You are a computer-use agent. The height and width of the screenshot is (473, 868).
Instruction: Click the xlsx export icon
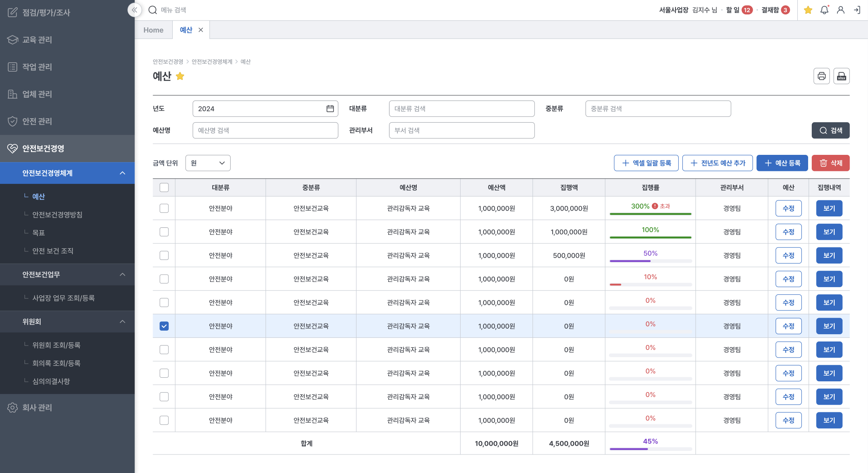click(841, 76)
